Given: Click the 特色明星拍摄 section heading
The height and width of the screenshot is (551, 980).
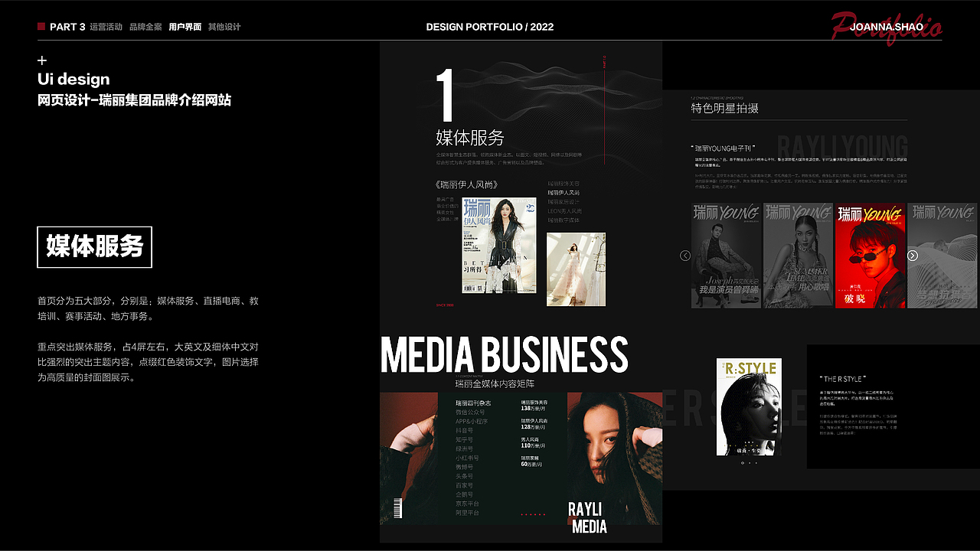Looking at the screenshot, I should (725, 109).
